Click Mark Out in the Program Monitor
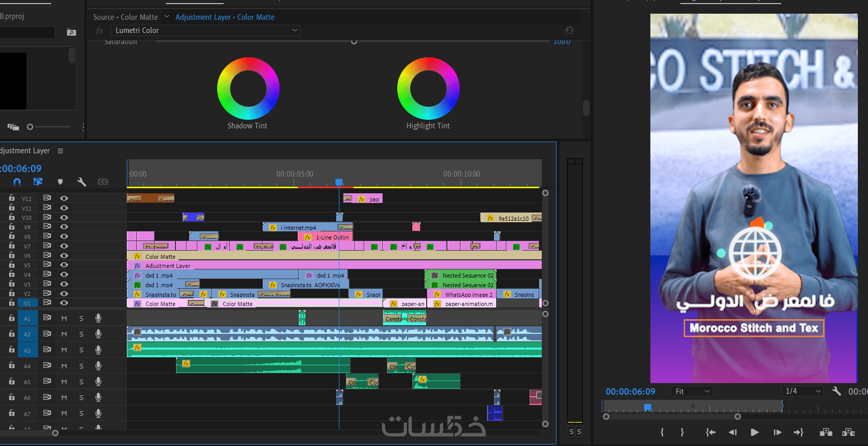Viewport: 868px width, 446px height. (x=682, y=432)
